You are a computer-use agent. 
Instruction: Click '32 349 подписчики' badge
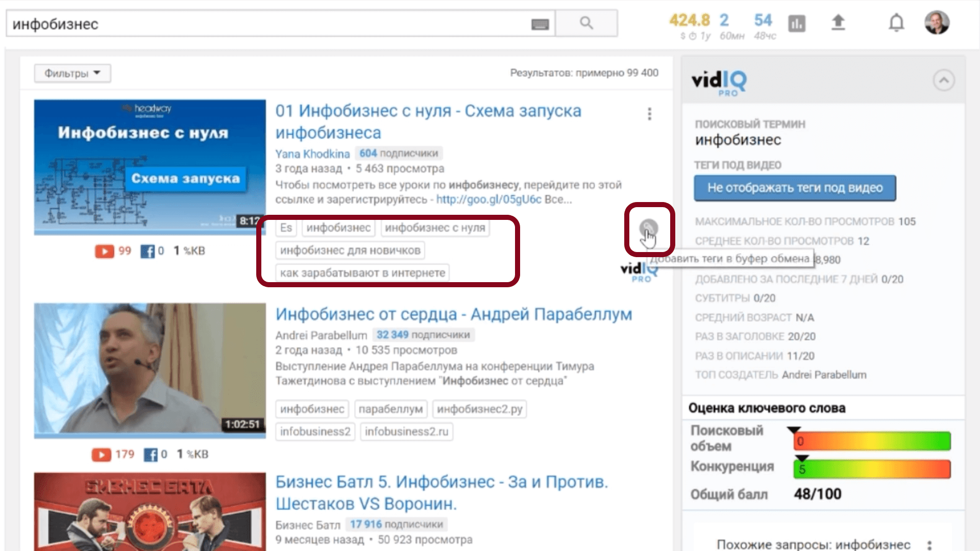(x=423, y=335)
